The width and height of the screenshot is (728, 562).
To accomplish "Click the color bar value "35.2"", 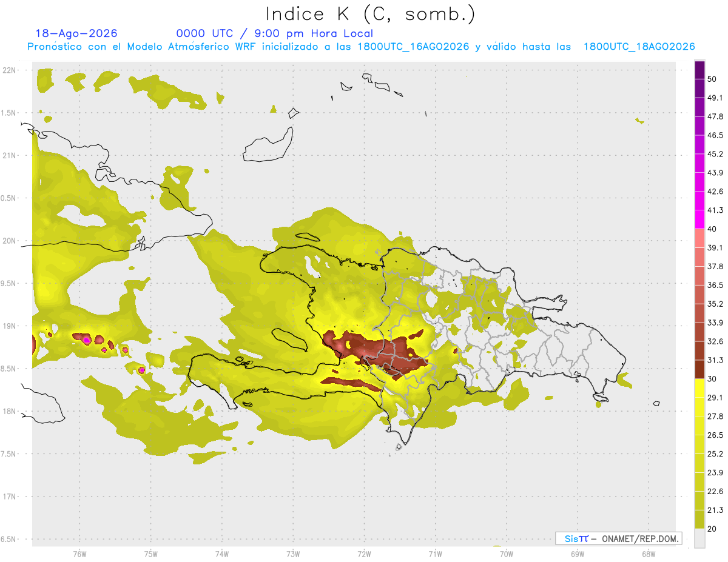I will coord(715,304).
